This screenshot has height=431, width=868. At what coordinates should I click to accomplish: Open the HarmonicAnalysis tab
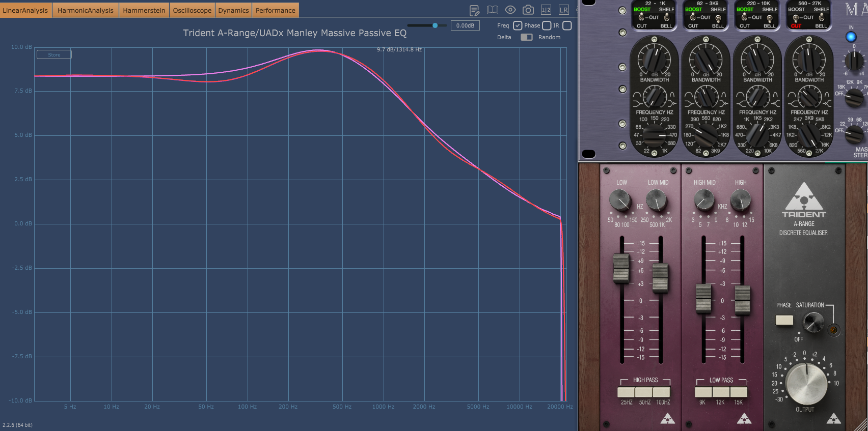[x=86, y=10]
